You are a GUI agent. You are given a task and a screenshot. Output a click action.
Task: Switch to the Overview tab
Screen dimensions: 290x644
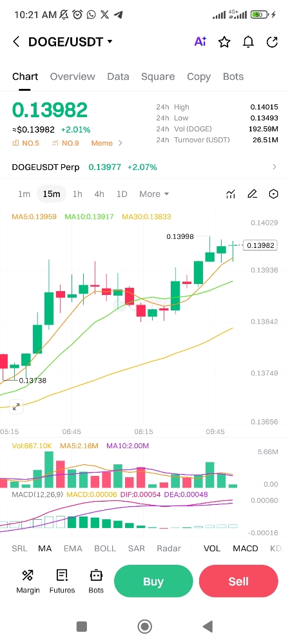click(x=72, y=77)
